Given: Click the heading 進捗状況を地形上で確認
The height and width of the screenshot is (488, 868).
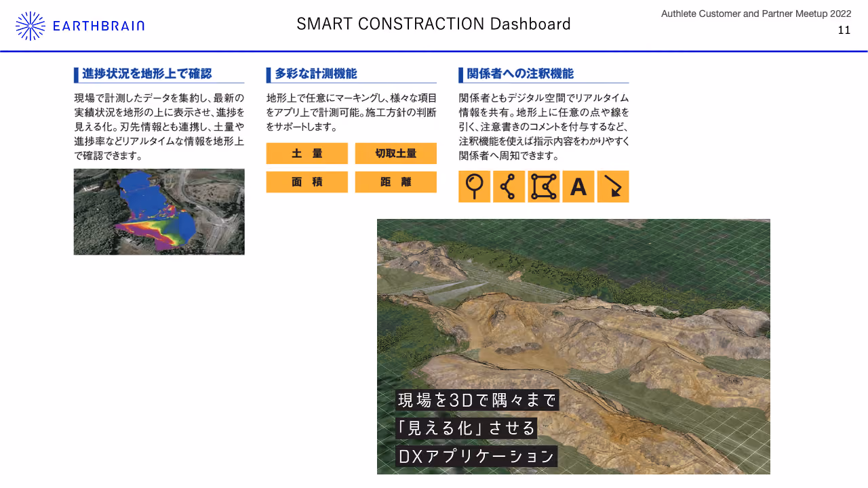Looking at the screenshot, I should coord(146,74).
